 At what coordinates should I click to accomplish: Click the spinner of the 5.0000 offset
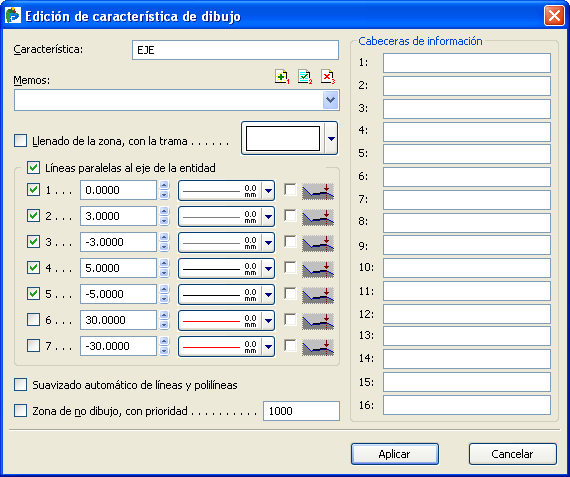point(164,268)
